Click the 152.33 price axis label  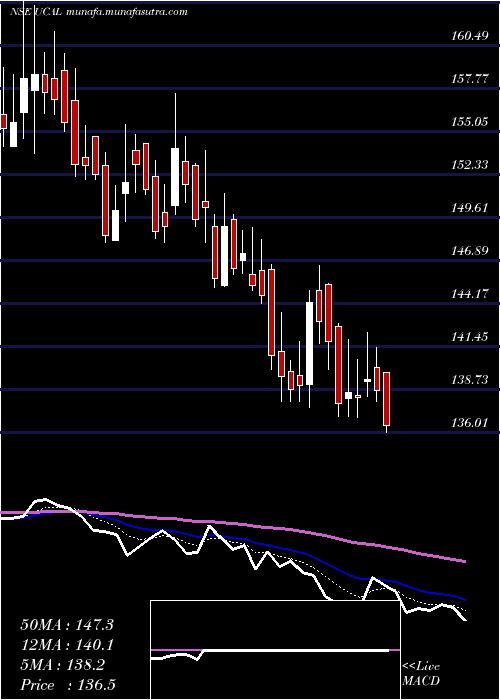click(468, 165)
